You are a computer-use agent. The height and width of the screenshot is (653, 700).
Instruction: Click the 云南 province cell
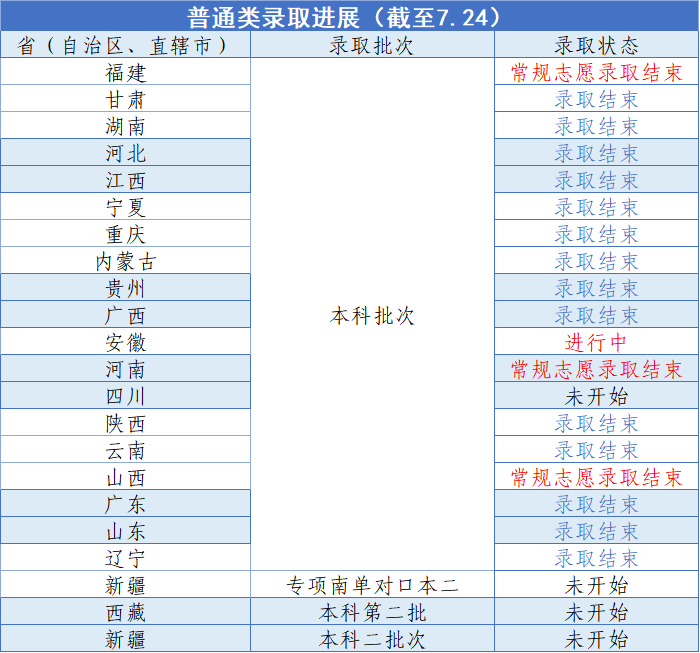(x=125, y=450)
